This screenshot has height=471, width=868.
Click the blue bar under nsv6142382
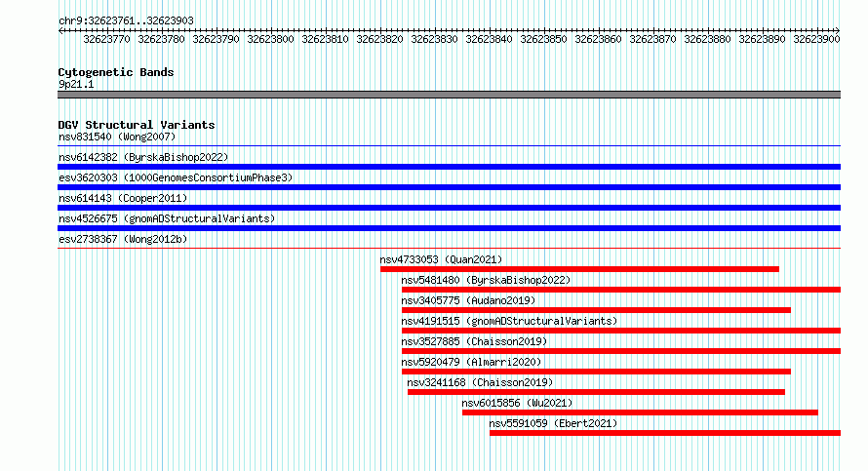(449, 167)
